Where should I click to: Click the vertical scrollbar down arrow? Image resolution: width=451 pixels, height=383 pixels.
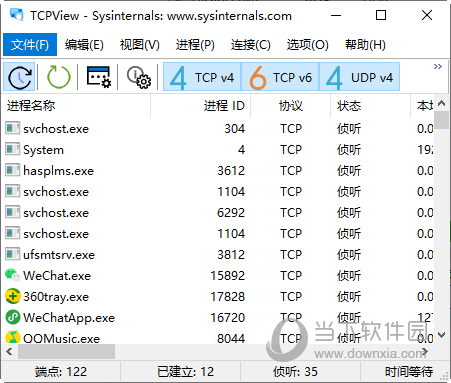(x=441, y=335)
